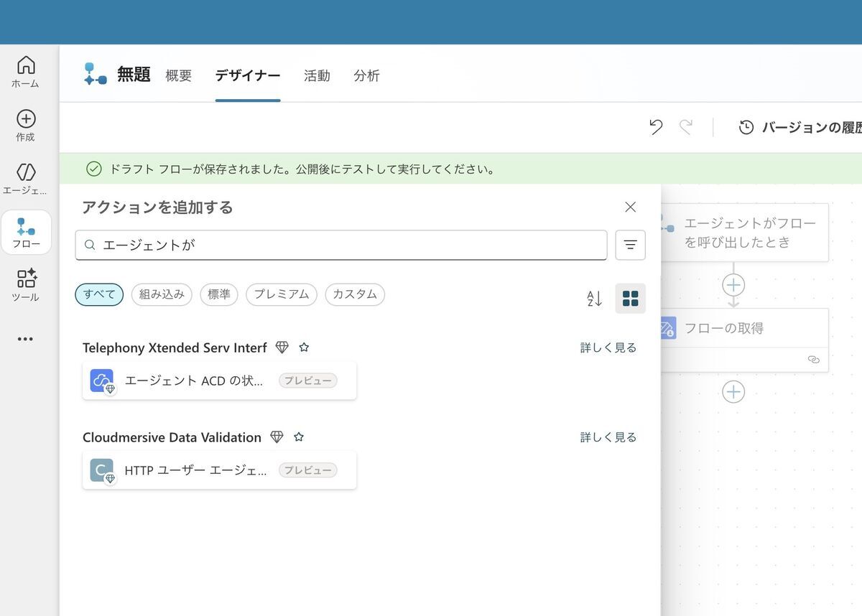Image resolution: width=862 pixels, height=616 pixels.
Task: Click the Cloudmersive C connector icon
Action: pyautogui.click(x=102, y=470)
